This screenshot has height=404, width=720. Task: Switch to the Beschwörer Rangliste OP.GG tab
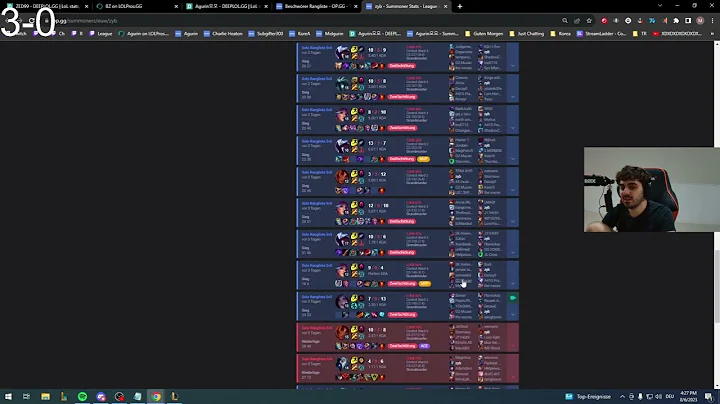(316, 6)
